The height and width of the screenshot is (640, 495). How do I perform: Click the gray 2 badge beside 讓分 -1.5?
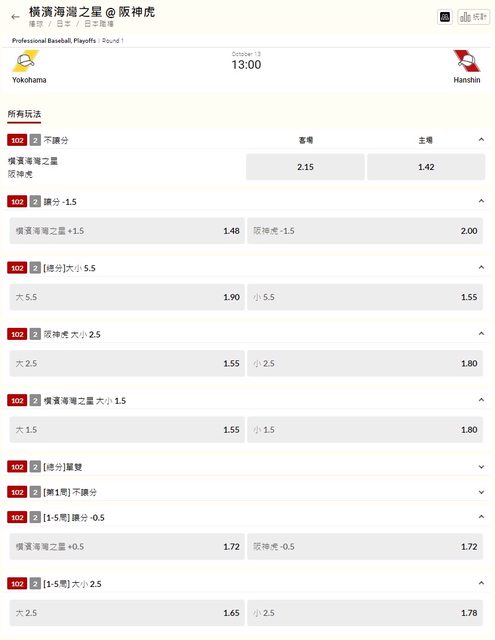point(35,202)
